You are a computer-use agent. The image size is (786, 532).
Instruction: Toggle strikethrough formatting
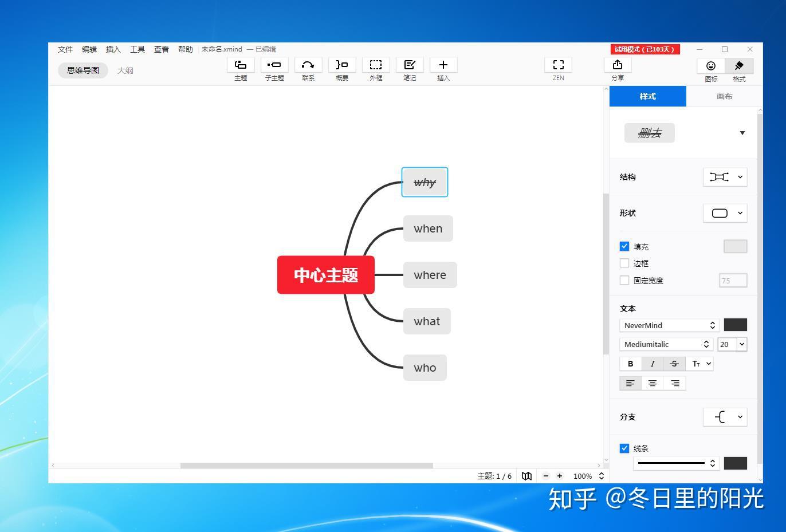click(x=674, y=364)
